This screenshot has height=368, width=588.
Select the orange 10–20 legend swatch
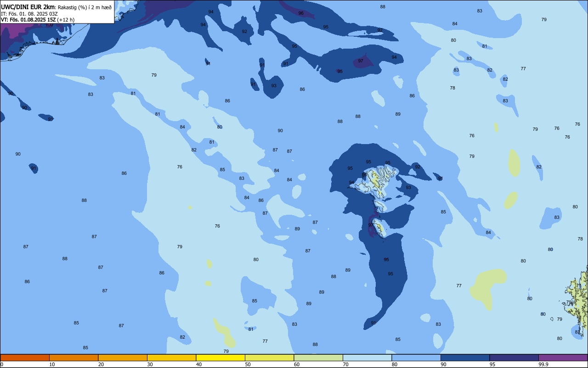(x=73, y=357)
